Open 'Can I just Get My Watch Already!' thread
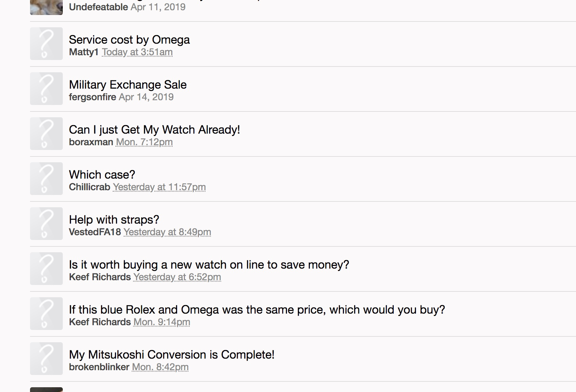576x392 pixels. (x=155, y=130)
